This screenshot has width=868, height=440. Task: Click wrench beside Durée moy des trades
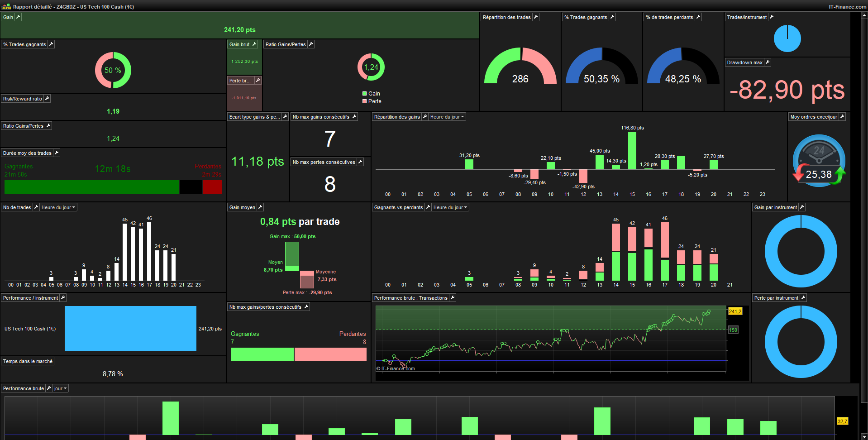pyautogui.click(x=57, y=153)
